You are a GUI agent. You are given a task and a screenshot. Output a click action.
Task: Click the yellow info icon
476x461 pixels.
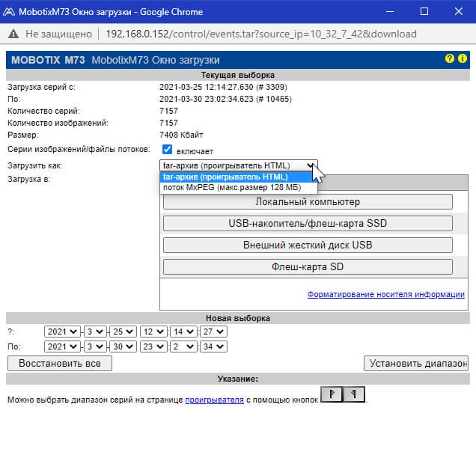[x=462, y=58]
